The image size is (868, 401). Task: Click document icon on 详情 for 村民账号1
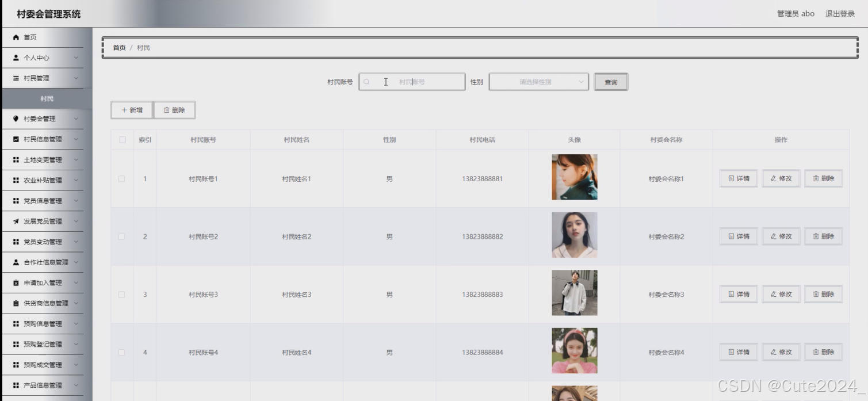[x=731, y=178]
